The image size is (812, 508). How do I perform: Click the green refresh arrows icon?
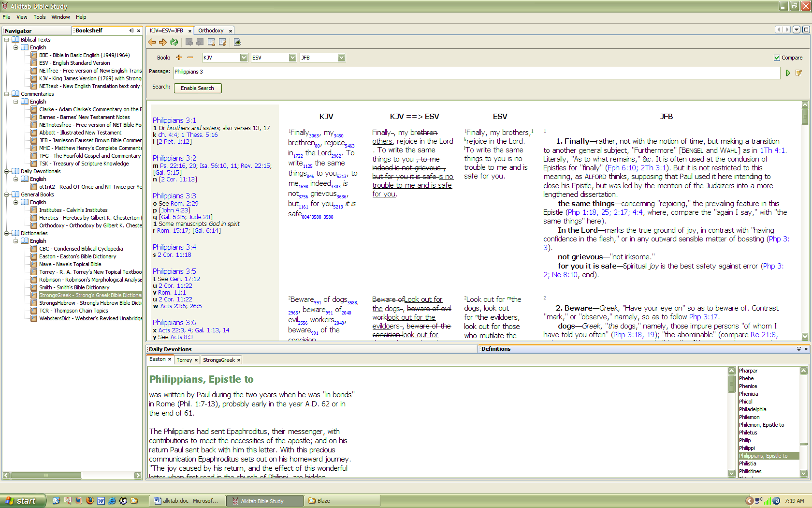(x=174, y=43)
